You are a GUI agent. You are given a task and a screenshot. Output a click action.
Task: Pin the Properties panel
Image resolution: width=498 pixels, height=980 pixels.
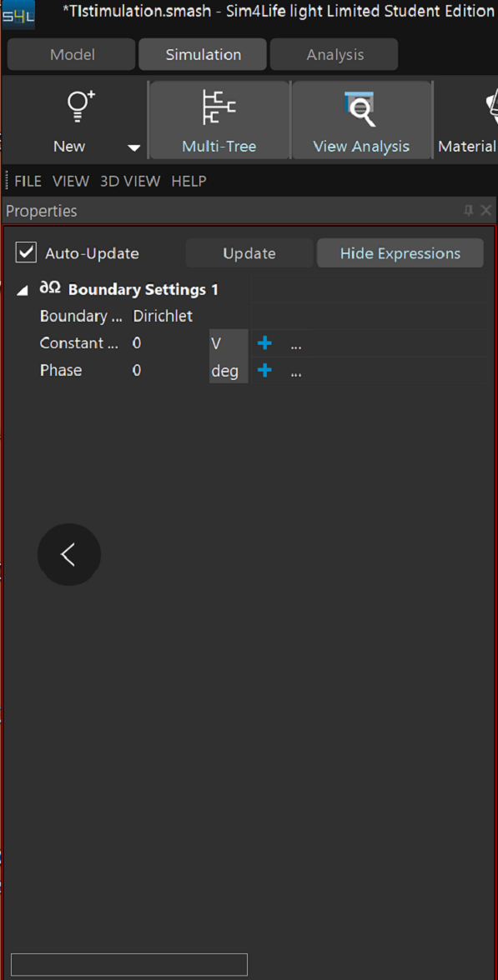point(468,211)
